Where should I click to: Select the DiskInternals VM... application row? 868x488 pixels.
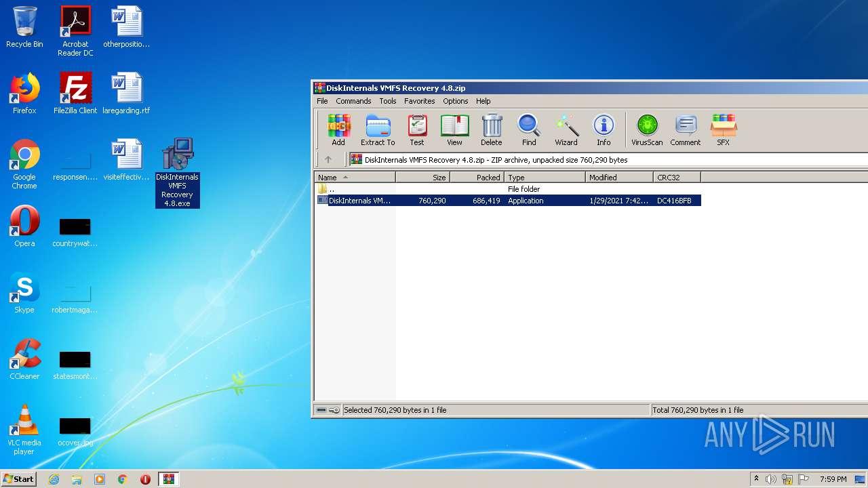[x=508, y=201]
